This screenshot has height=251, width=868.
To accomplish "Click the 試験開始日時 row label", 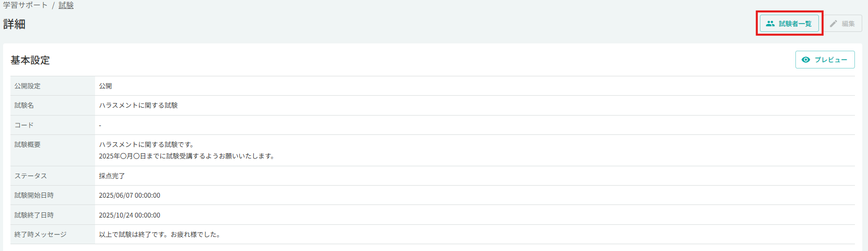I will pos(34,196).
